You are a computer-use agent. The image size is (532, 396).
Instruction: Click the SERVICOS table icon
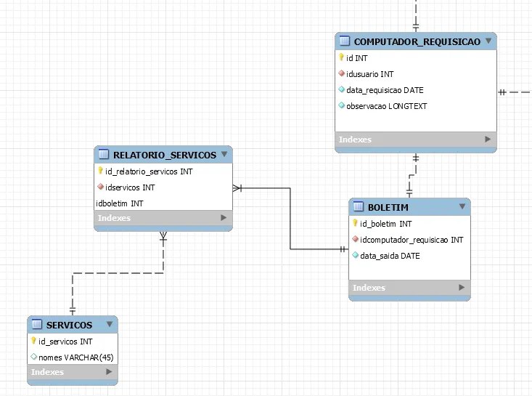click(37, 325)
